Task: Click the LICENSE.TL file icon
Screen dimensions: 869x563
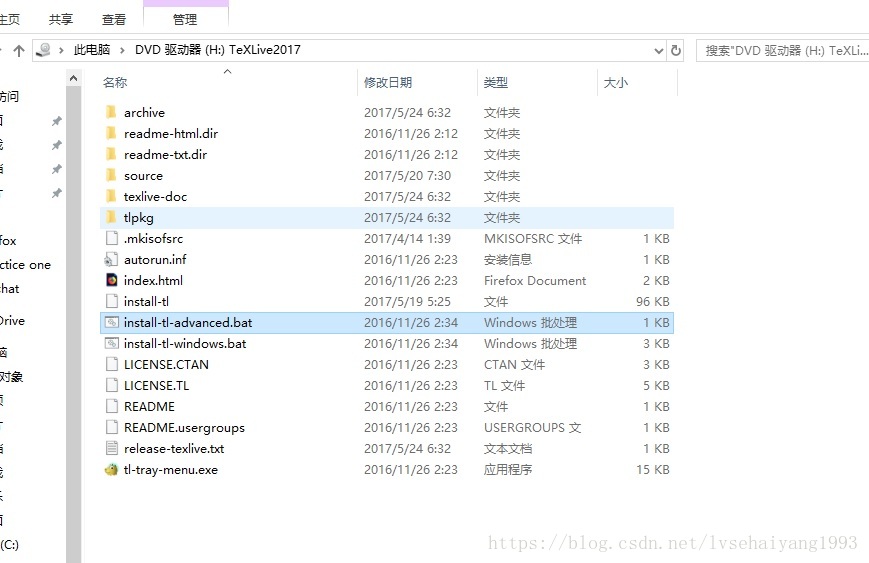Action: point(111,386)
